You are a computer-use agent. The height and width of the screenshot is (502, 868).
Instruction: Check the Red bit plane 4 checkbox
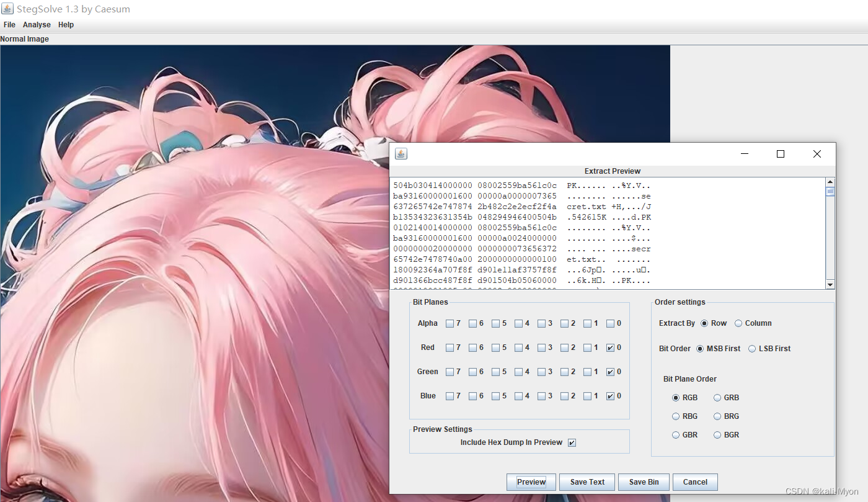pyautogui.click(x=518, y=347)
